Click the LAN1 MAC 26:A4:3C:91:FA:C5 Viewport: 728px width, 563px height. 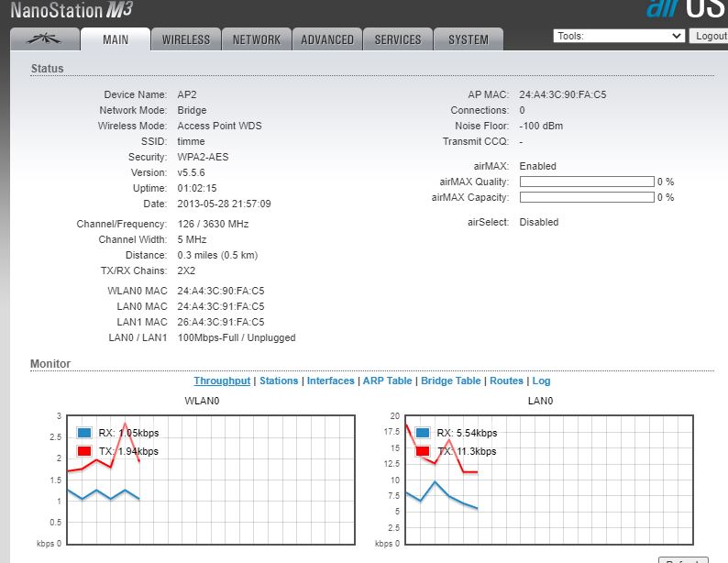click(221, 322)
